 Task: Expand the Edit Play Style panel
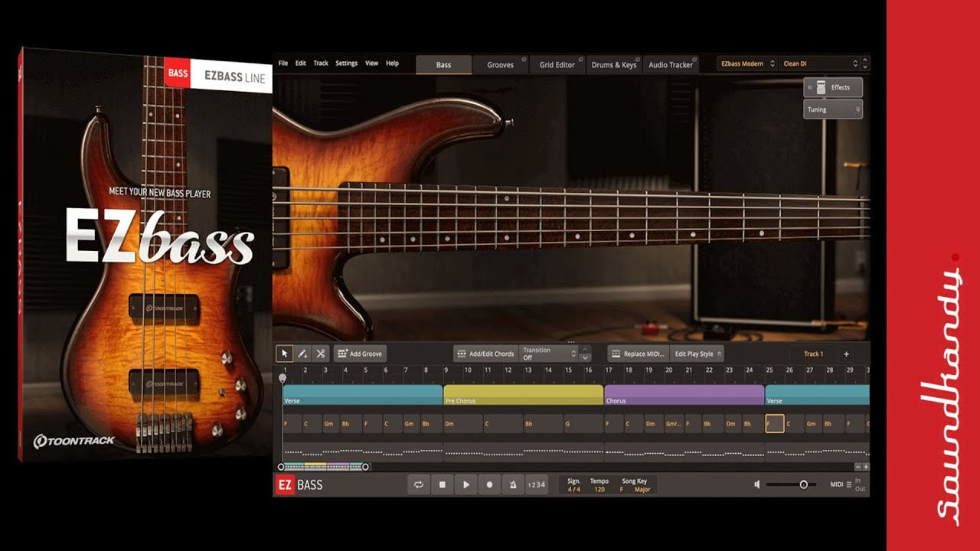click(697, 354)
